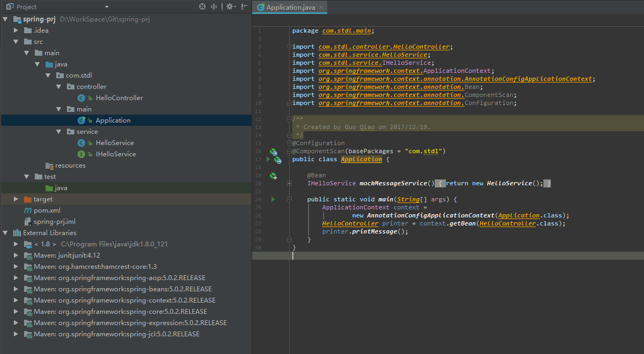Select Maven hamcrest-core:1.3 library
The width and height of the screenshot is (644, 354).
click(95, 267)
